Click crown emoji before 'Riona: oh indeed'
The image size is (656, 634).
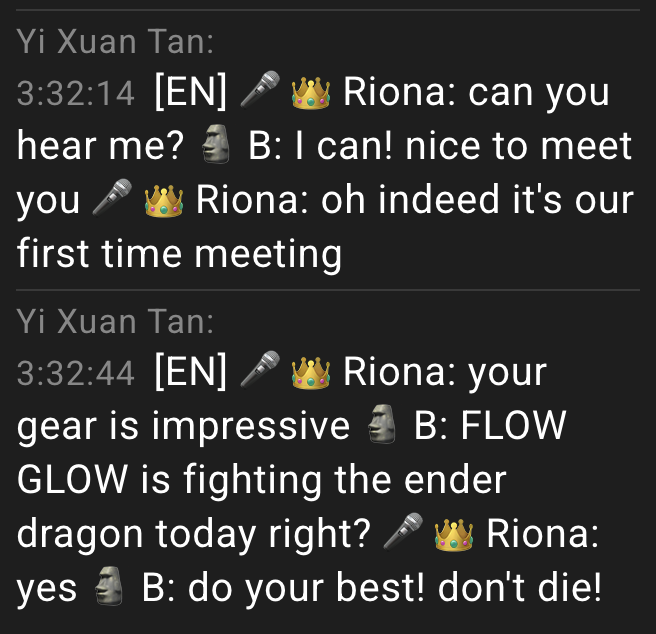(x=164, y=201)
